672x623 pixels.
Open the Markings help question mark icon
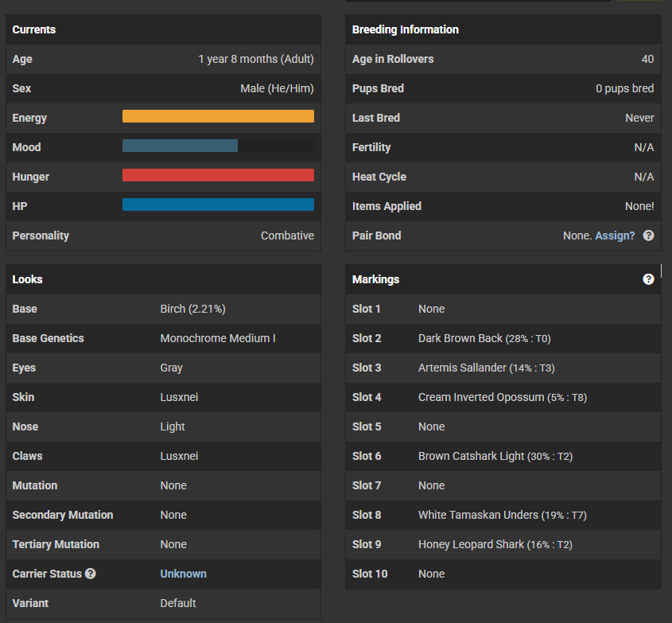(648, 279)
